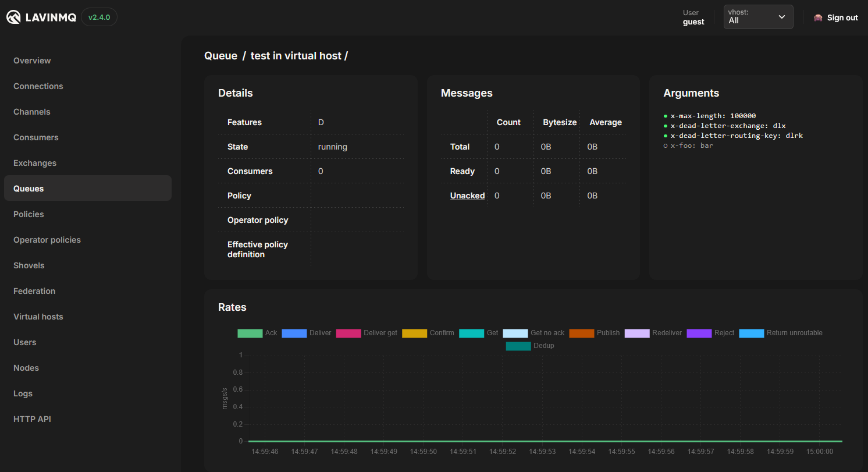This screenshot has height=472, width=868.
Task: Click x-dead-letter-routing-key: dlrk argument
Action: click(737, 136)
